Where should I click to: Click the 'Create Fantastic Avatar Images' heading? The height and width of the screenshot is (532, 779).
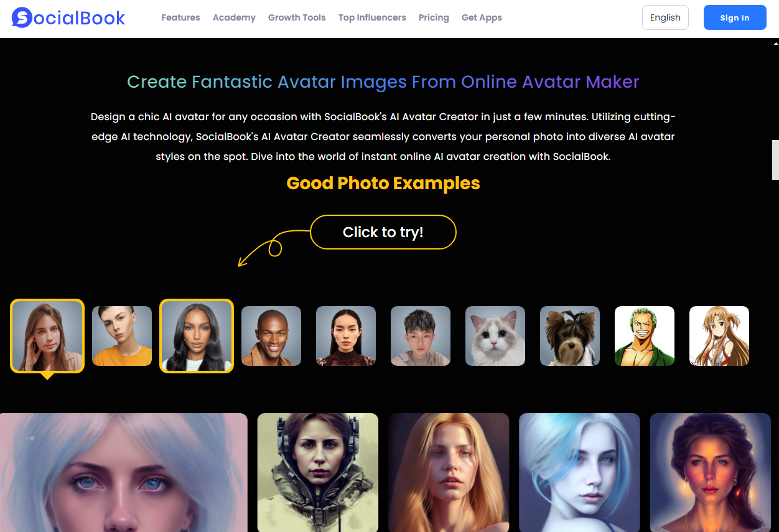(383, 82)
